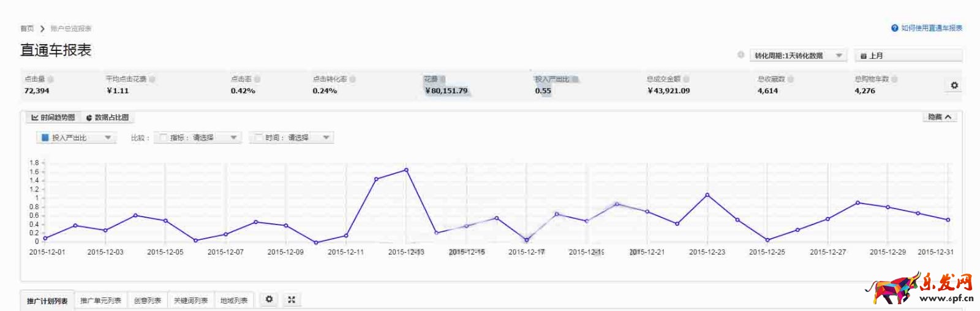Tick the 时间 comparison checkbox
This screenshot has width=980, height=311.
point(258,138)
